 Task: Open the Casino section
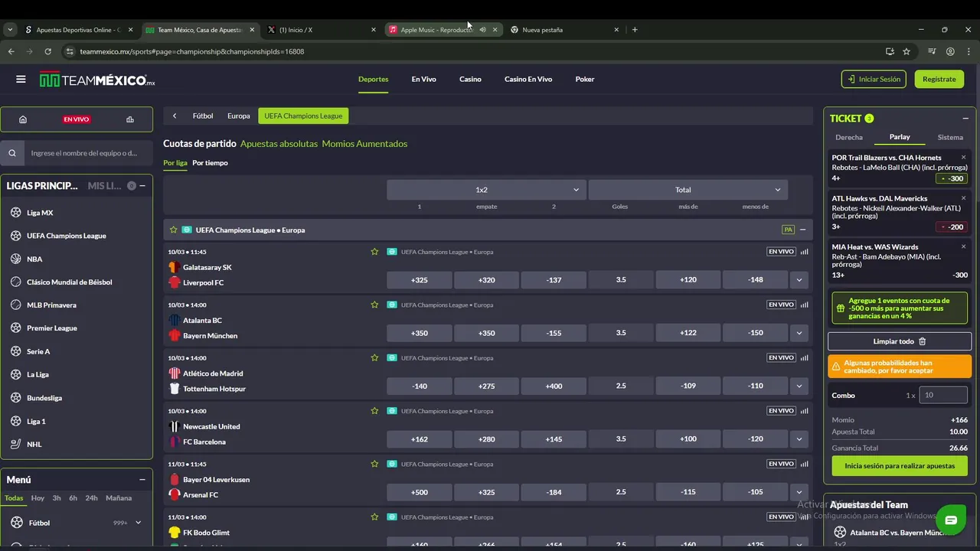[470, 79]
